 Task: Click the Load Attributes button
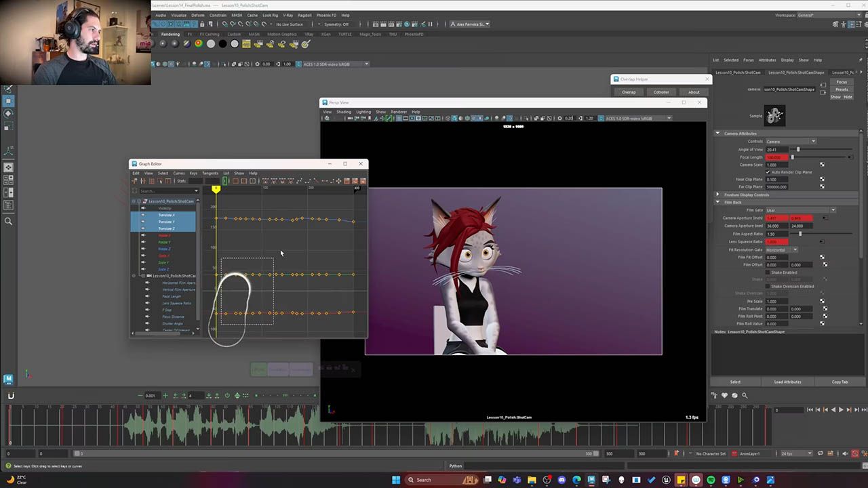787,382
